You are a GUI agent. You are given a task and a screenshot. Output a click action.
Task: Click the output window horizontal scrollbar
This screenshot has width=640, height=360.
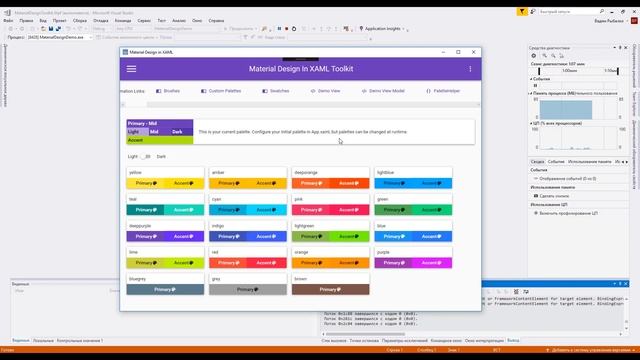pos(472,334)
